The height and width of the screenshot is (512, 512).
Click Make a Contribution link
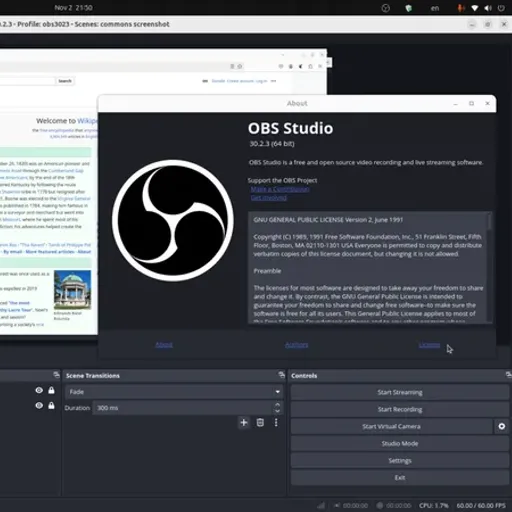pos(280,189)
